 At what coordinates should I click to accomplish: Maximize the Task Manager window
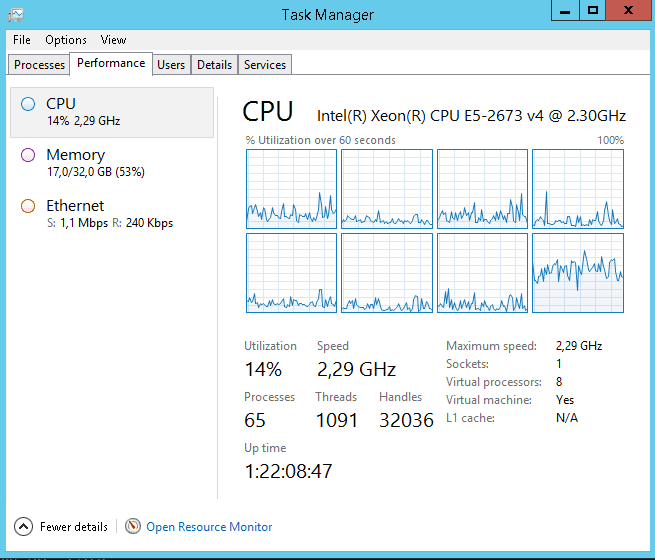coord(592,10)
